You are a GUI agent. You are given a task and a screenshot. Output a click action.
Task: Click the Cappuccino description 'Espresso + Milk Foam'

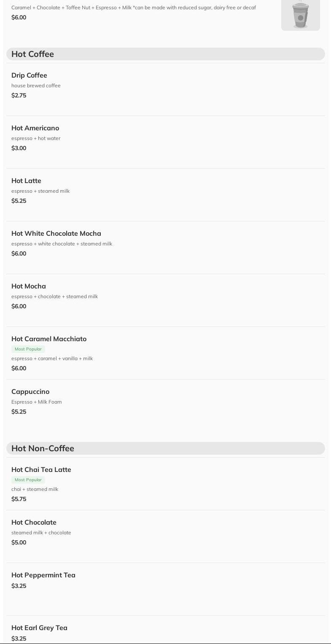tap(37, 402)
